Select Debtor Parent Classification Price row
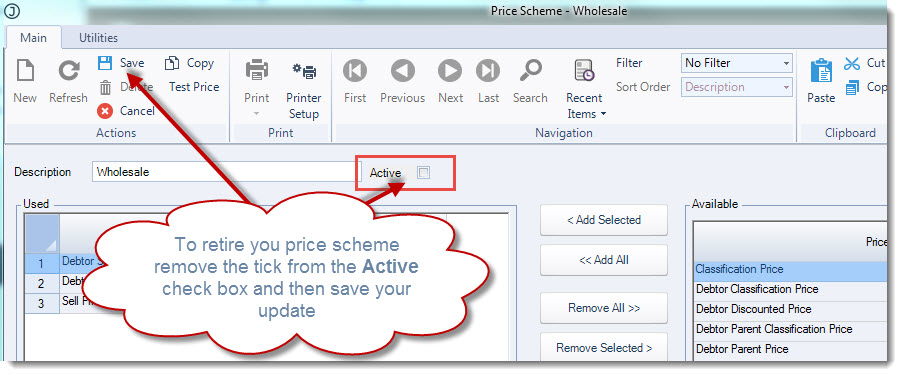 pyautogui.click(x=790, y=329)
